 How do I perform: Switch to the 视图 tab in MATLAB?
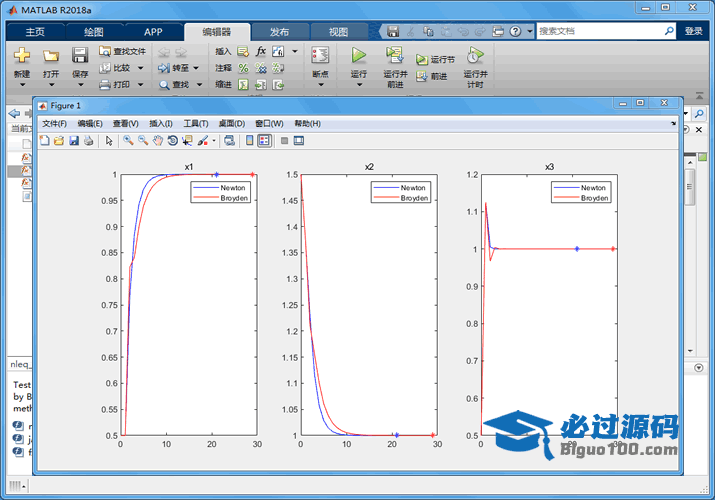tap(338, 32)
